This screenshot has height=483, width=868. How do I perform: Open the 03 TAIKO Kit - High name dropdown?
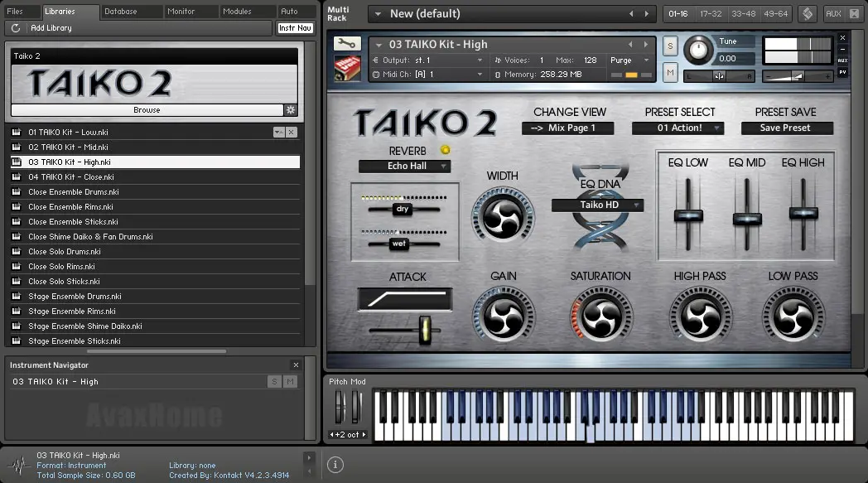(379, 45)
